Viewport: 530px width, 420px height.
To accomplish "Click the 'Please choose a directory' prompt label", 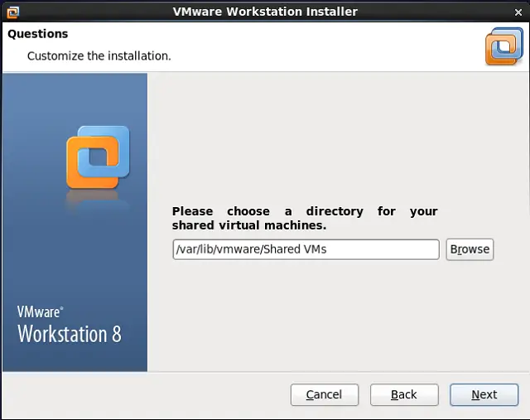I will pos(304,211).
